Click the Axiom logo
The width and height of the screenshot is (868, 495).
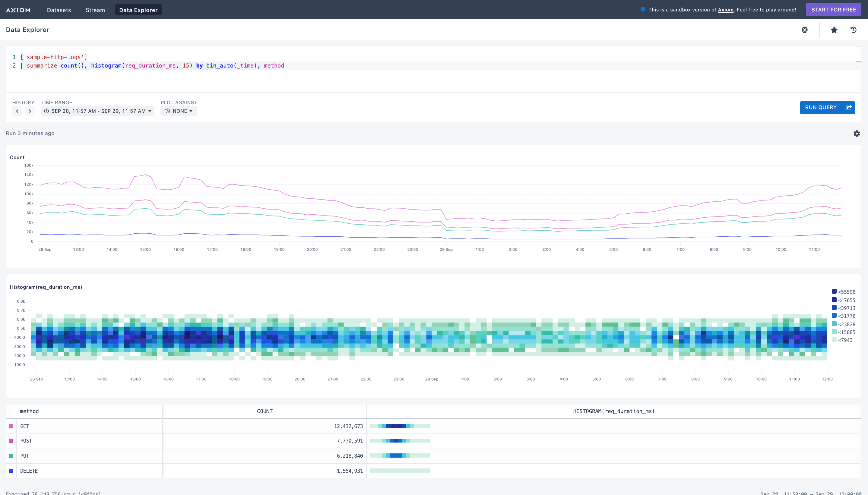click(x=18, y=10)
